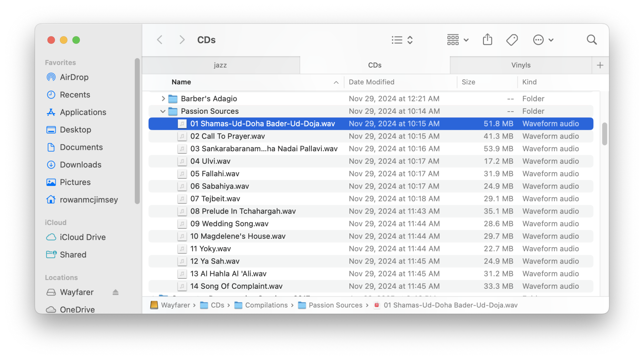Image resolution: width=644 pixels, height=360 pixels.
Task: Select Downloads in the sidebar
Action: [80, 164]
